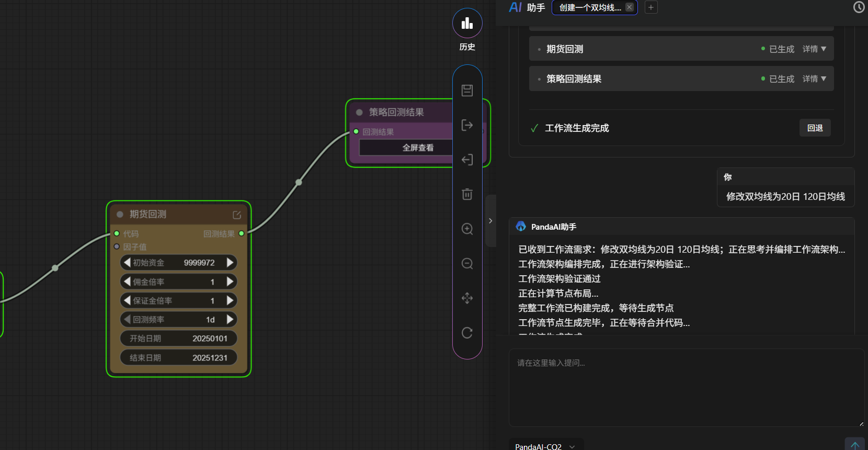Click the circular refresh icon in toolbar
The height and width of the screenshot is (450, 868).
(x=467, y=333)
